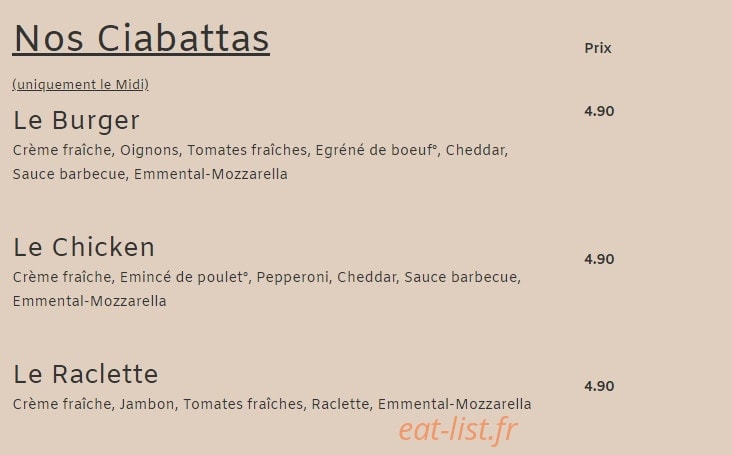This screenshot has height=455, width=732.
Task: Select the text Tomates fraîches in Le Burger
Action: pyautogui.click(x=247, y=150)
